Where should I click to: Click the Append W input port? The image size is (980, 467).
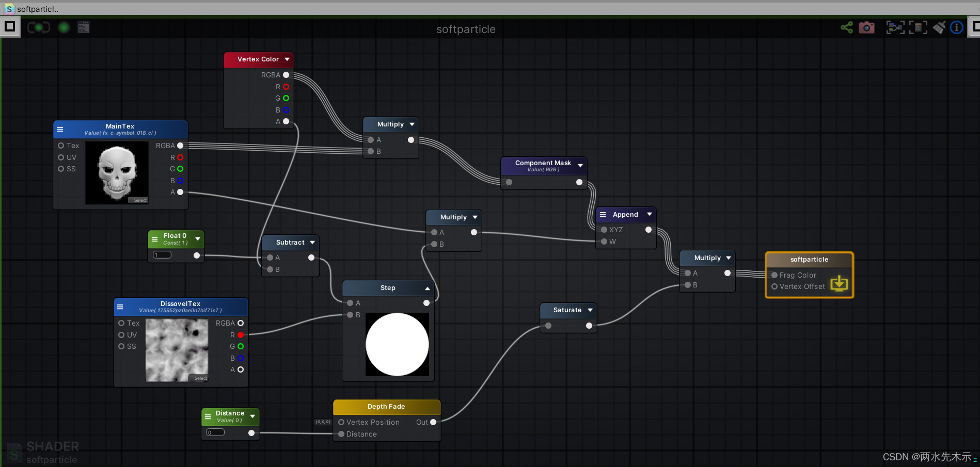(x=604, y=241)
